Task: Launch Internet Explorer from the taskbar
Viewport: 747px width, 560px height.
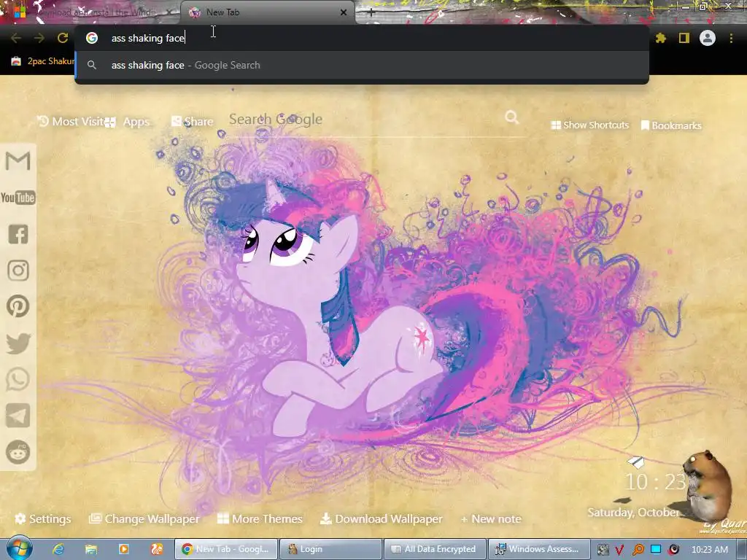Action: click(x=58, y=549)
